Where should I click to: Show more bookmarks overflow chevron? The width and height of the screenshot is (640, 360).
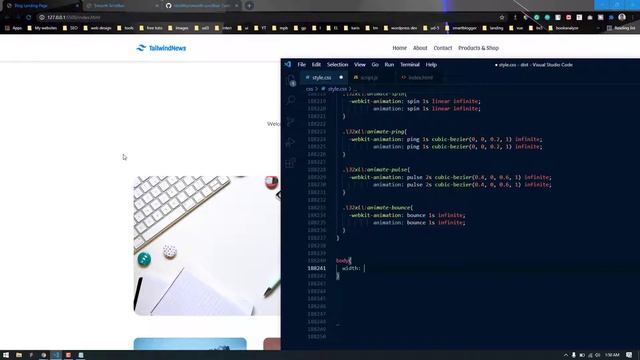tap(598, 28)
